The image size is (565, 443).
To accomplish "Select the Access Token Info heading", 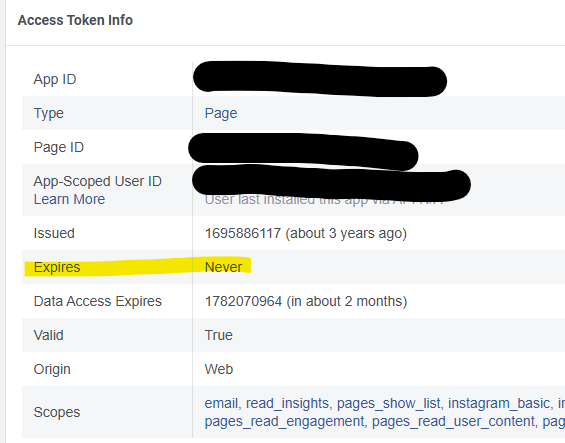I will click(x=75, y=20).
